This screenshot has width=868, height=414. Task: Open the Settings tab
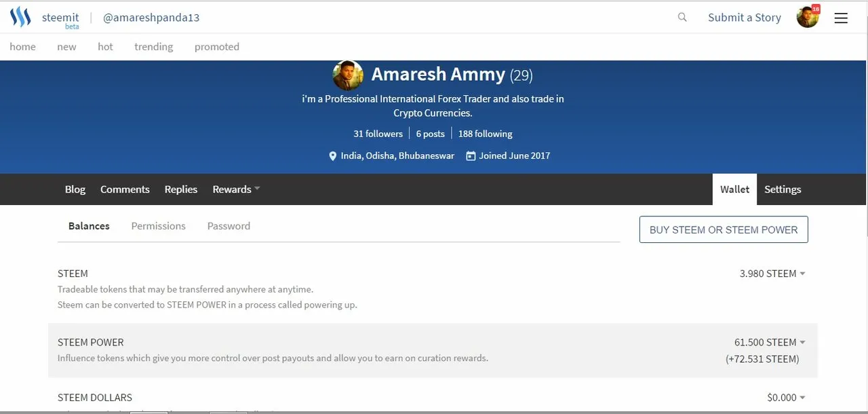(x=783, y=189)
